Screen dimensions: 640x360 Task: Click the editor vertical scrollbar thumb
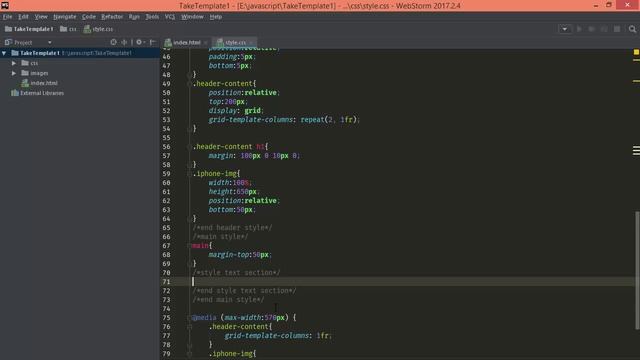[x=637, y=270]
